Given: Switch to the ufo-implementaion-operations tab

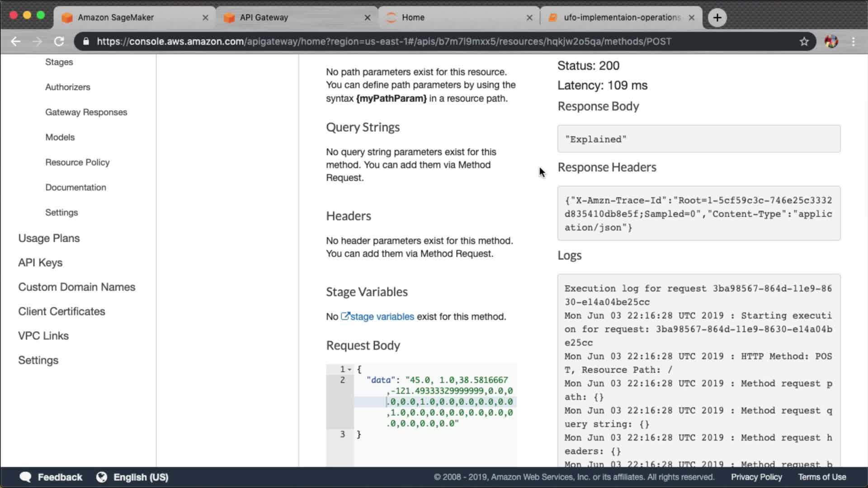Looking at the screenshot, I should [x=622, y=18].
